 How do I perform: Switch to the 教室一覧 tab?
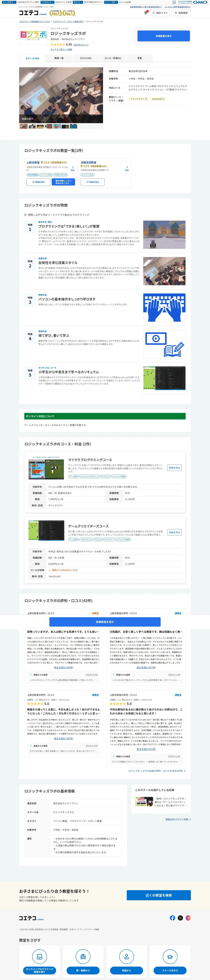(59, 58)
